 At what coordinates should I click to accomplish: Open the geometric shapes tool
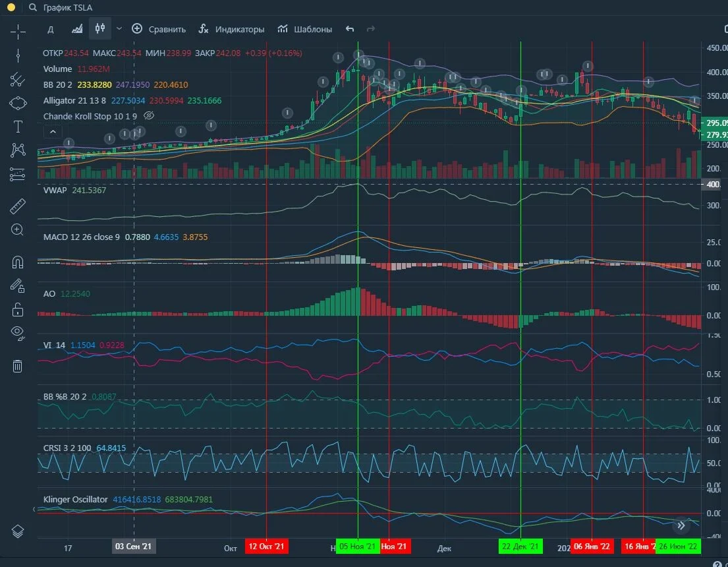pyautogui.click(x=18, y=103)
